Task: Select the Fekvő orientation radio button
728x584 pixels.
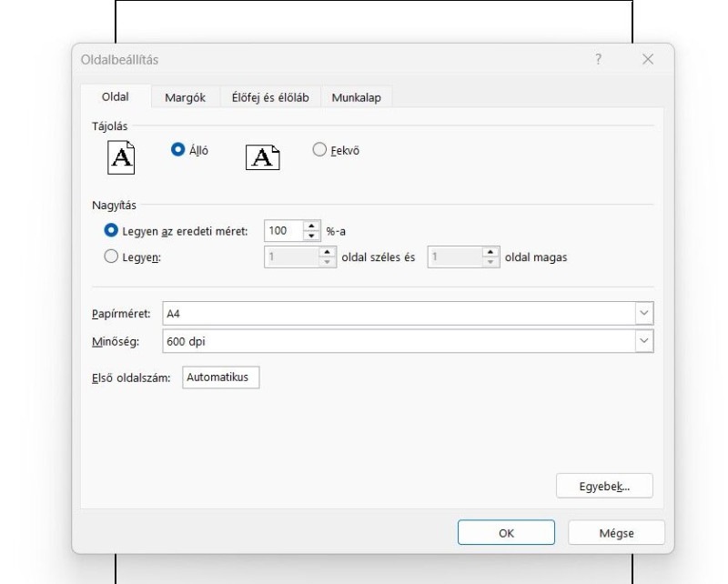Action: click(319, 149)
